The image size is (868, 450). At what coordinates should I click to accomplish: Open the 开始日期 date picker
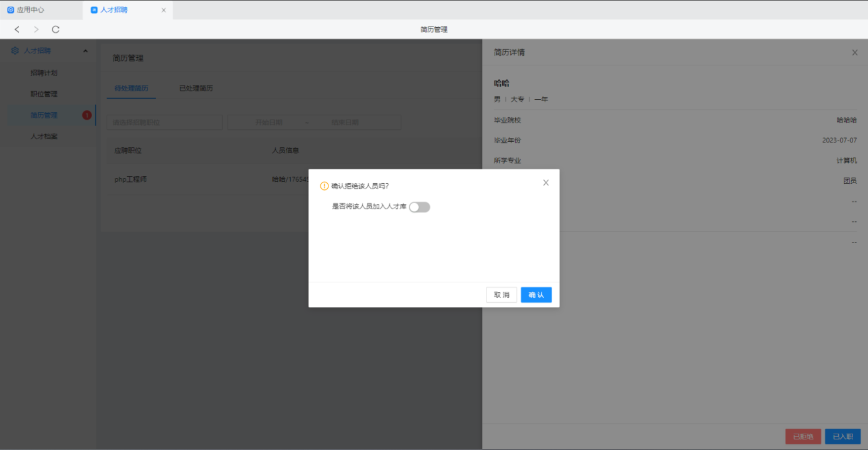click(x=269, y=123)
